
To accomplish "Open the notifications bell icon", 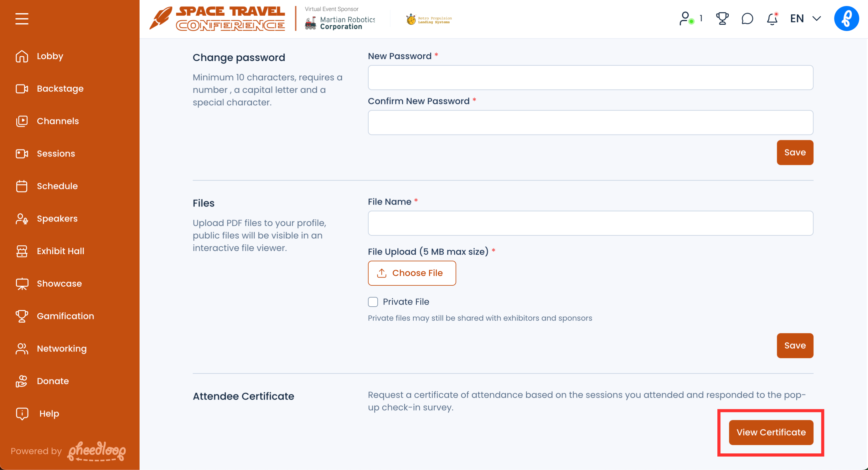I will (x=772, y=19).
